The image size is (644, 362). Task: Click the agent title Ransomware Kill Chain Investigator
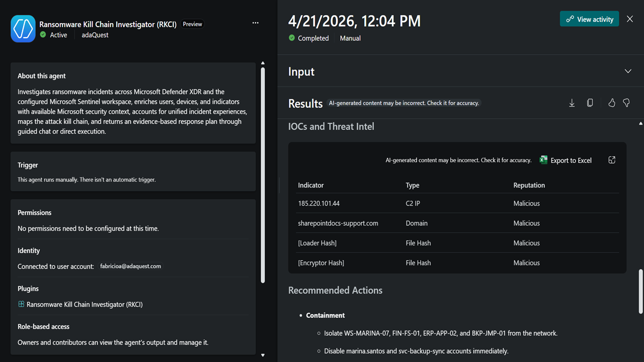click(108, 24)
